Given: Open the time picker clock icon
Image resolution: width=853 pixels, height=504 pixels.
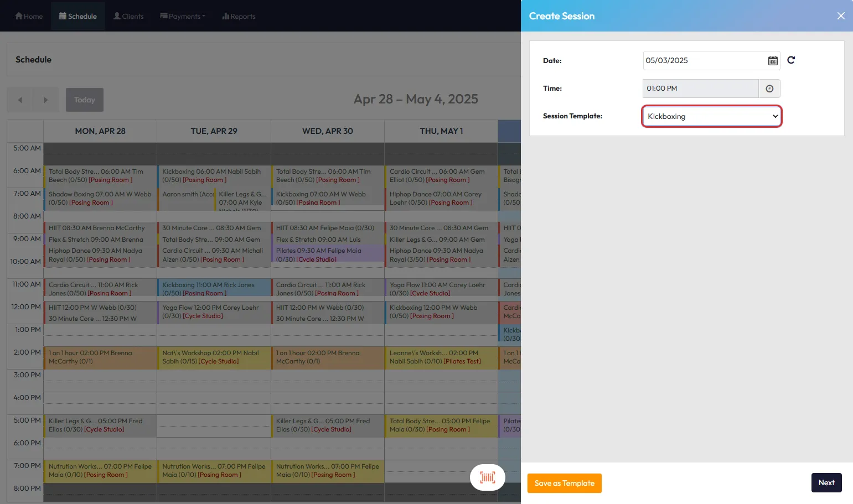Looking at the screenshot, I should 769,89.
